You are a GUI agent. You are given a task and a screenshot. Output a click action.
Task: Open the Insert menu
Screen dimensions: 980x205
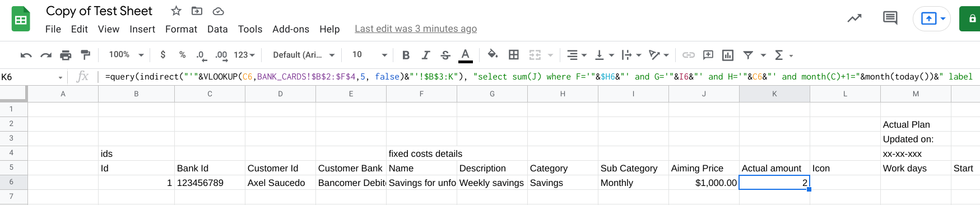tap(142, 29)
